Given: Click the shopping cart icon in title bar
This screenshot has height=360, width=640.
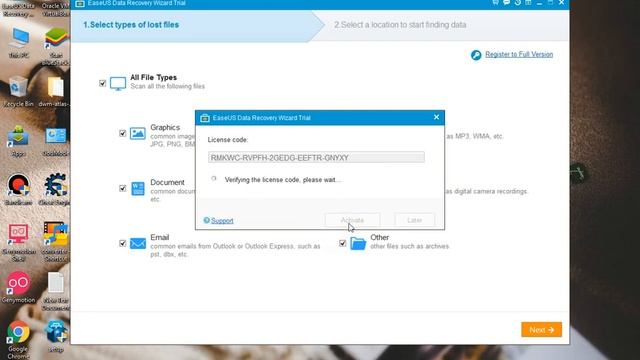Looking at the screenshot, I should (x=495, y=2).
